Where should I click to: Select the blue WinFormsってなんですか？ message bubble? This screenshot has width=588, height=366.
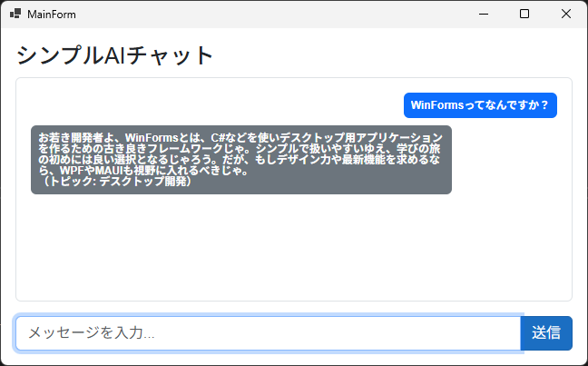click(x=480, y=105)
